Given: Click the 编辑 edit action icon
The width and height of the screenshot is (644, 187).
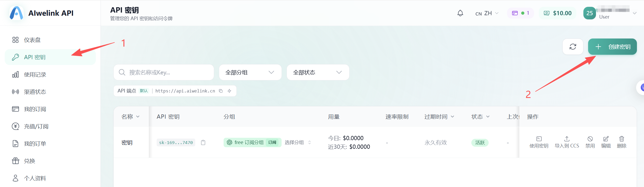Looking at the screenshot, I should tap(606, 142).
